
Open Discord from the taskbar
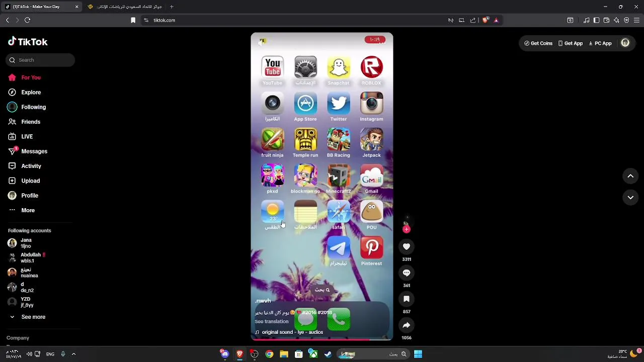coord(224,354)
